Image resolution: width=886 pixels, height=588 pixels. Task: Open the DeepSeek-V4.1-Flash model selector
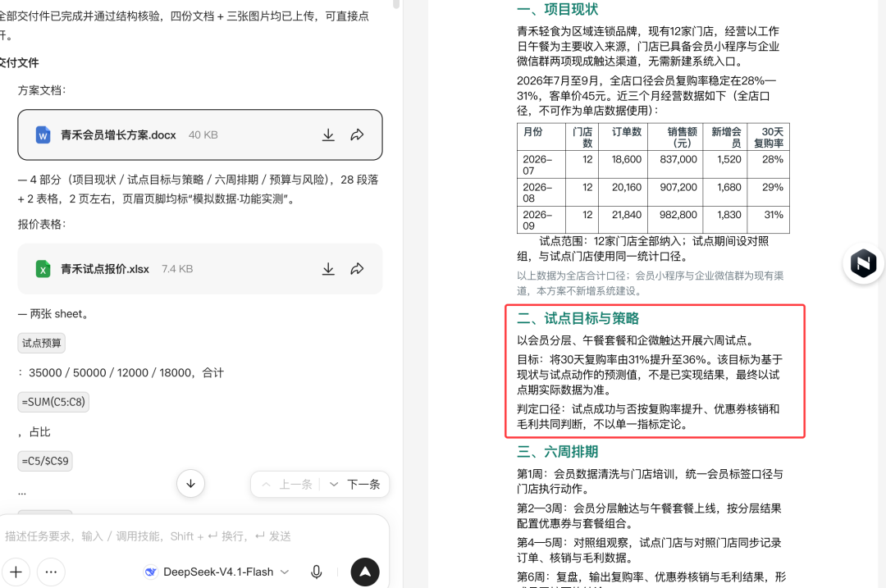[217, 572]
